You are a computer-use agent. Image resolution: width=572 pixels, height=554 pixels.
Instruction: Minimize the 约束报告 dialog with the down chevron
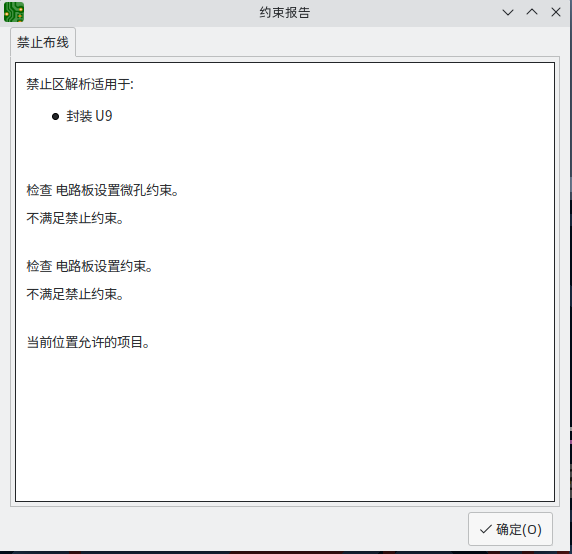[x=508, y=12]
